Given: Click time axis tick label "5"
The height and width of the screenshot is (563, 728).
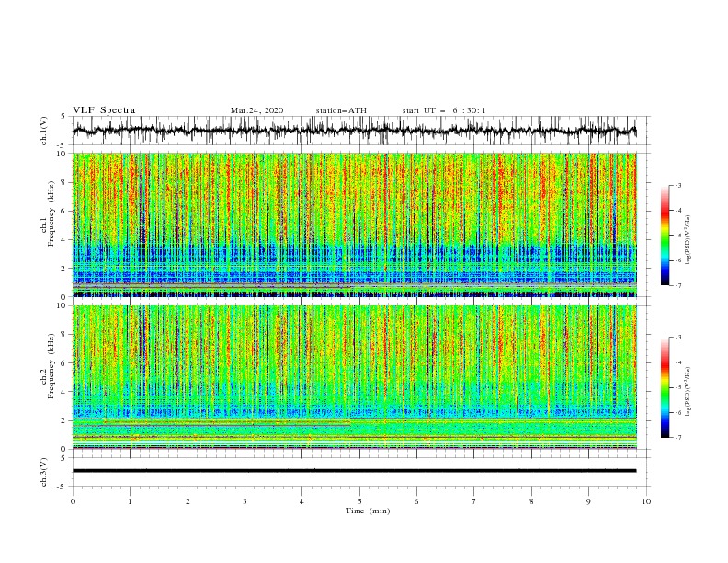Looking at the screenshot, I should tap(359, 501).
